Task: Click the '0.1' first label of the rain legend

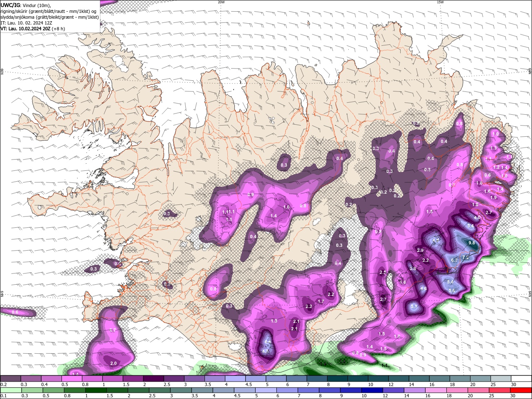Action: click(x=3, y=396)
